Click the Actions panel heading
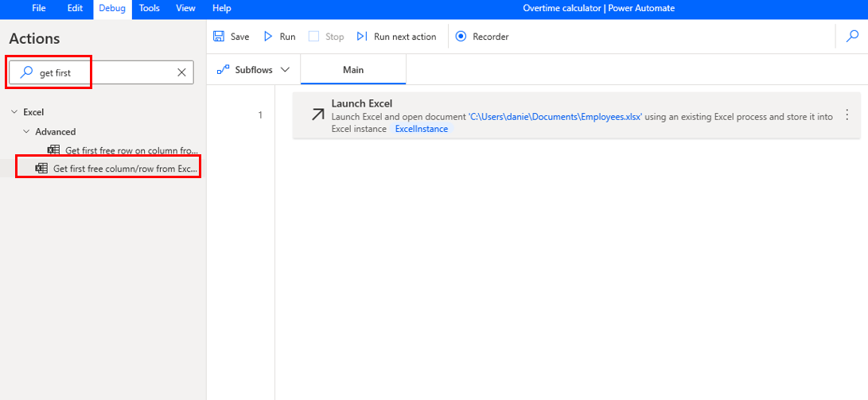 tap(34, 39)
